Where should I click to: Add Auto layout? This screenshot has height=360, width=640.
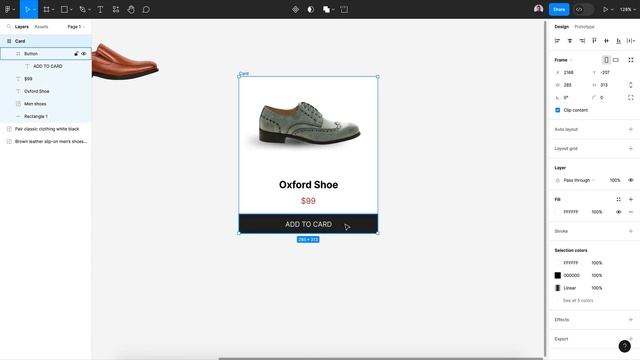tap(631, 129)
